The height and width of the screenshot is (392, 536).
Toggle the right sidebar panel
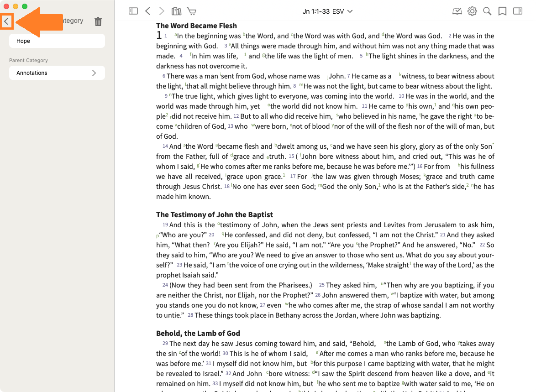coord(517,11)
